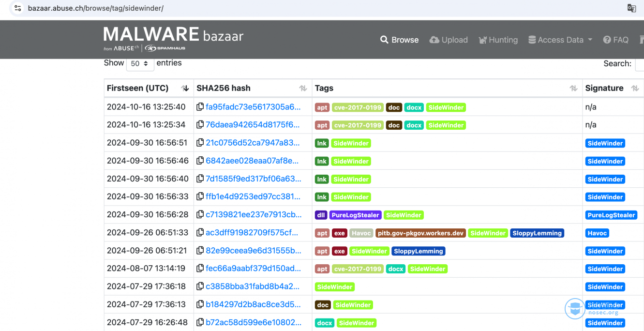644x331 pixels.
Task: Open sample 76daea942654d8175f6 hash link
Action: pyautogui.click(x=253, y=125)
